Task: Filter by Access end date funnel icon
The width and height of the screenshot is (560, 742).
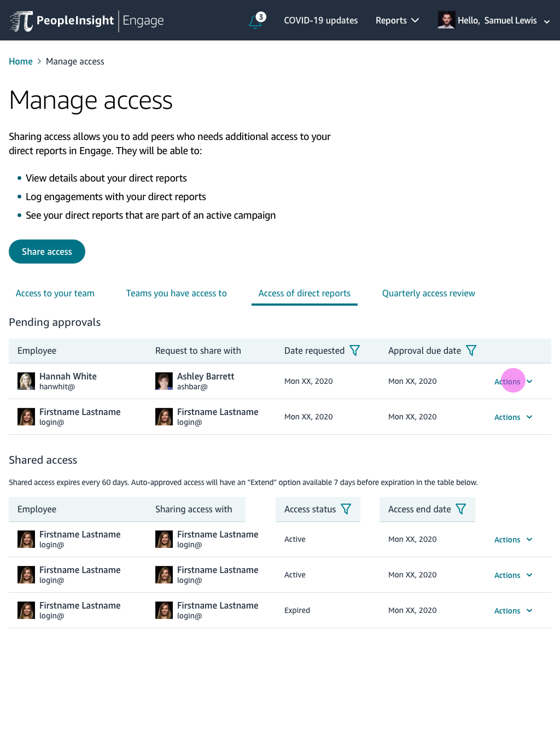Action: point(461,509)
